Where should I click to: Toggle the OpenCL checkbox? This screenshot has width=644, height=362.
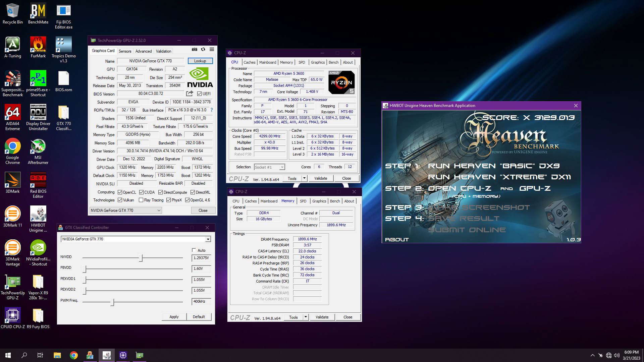pyautogui.click(x=120, y=192)
